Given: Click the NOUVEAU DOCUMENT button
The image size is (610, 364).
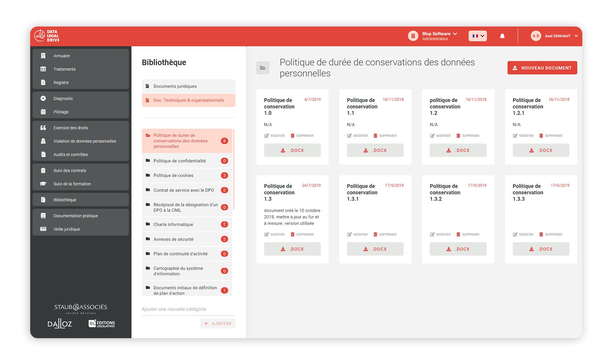Looking at the screenshot, I should [x=542, y=68].
